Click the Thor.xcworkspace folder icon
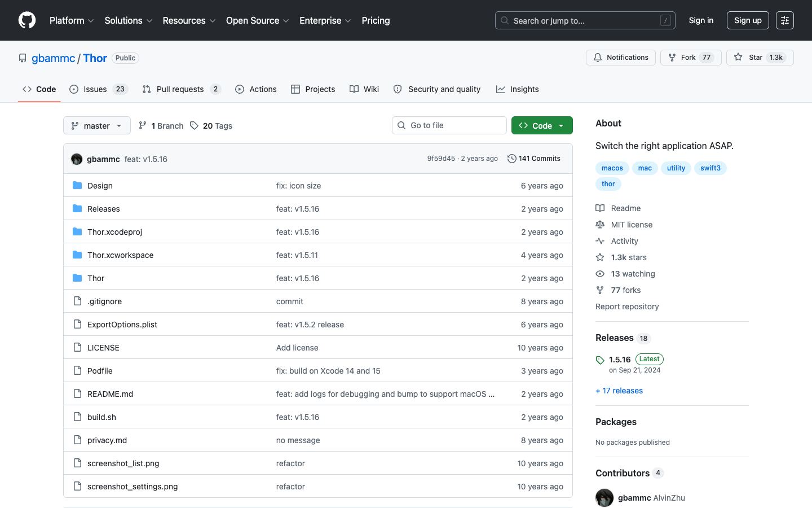812x508 pixels. click(x=77, y=255)
